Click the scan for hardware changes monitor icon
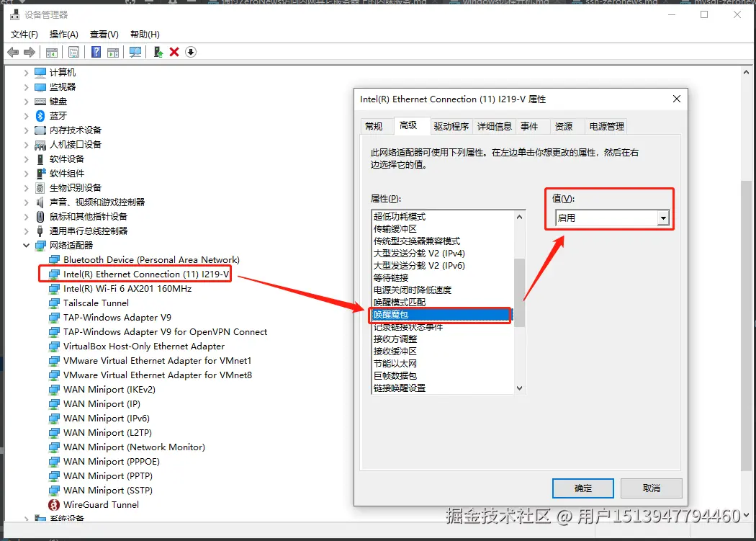The image size is (756, 541). point(135,52)
